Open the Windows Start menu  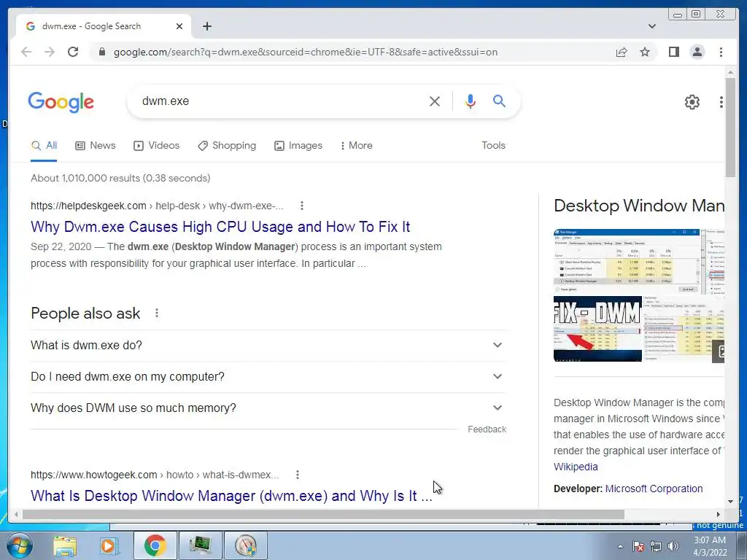(x=18, y=545)
